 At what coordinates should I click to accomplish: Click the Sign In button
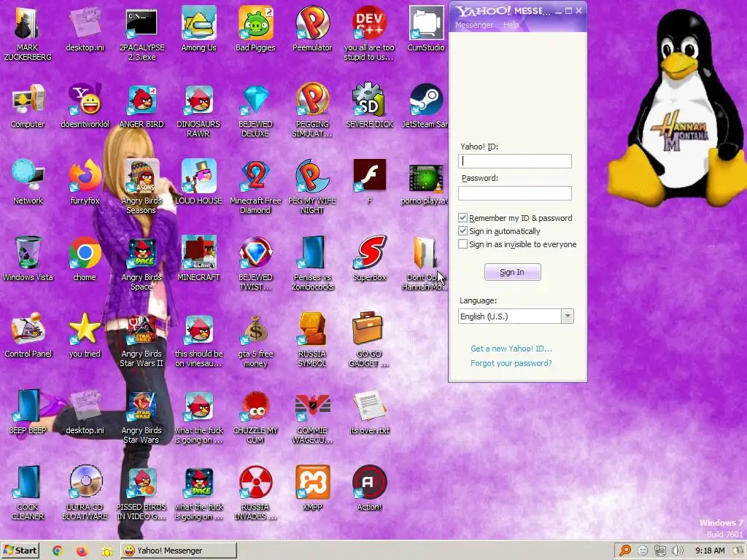pyautogui.click(x=513, y=272)
